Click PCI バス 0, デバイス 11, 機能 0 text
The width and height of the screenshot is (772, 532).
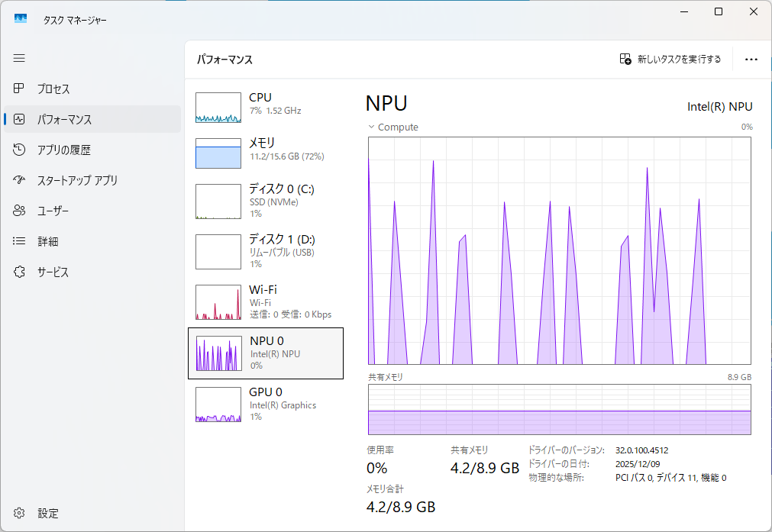pos(671,478)
